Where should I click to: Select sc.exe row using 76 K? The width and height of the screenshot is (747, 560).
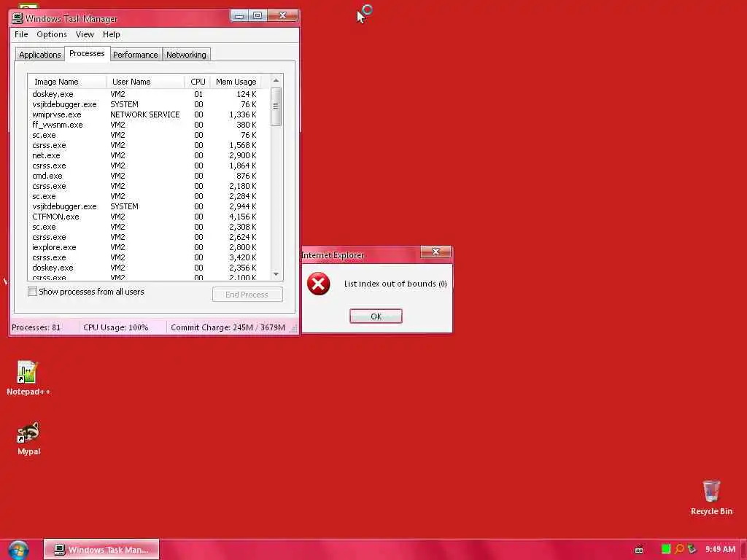coord(144,135)
